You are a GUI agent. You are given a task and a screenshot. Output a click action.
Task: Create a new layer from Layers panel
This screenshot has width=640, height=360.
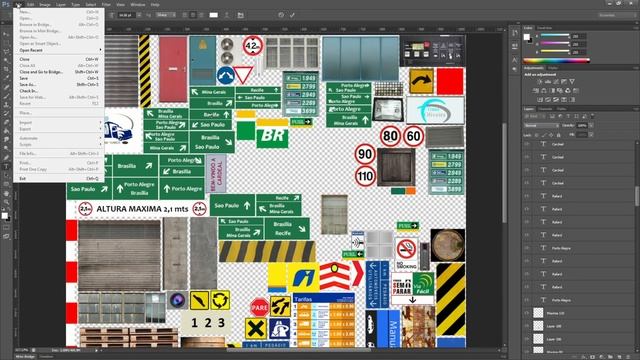pos(619,357)
